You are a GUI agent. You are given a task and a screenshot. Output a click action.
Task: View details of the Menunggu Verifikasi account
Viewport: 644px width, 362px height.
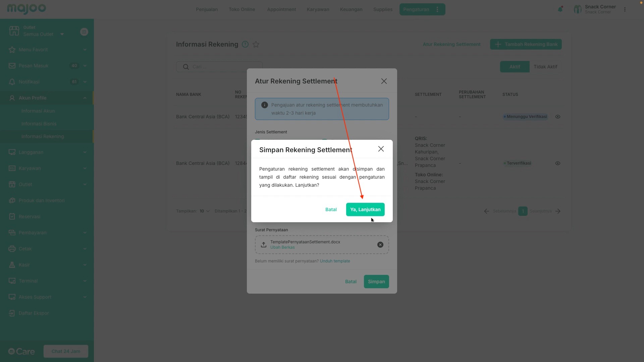click(557, 117)
